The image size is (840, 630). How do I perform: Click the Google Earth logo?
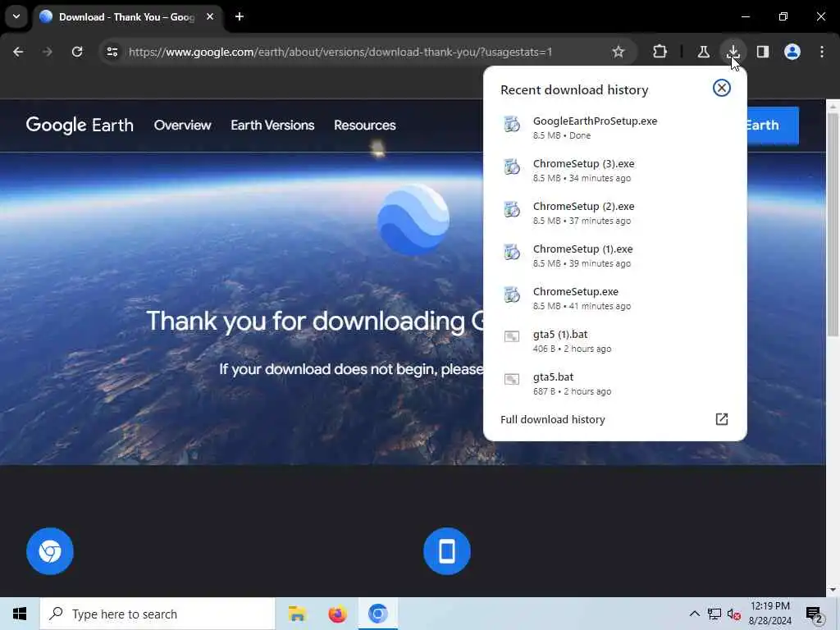pos(80,125)
